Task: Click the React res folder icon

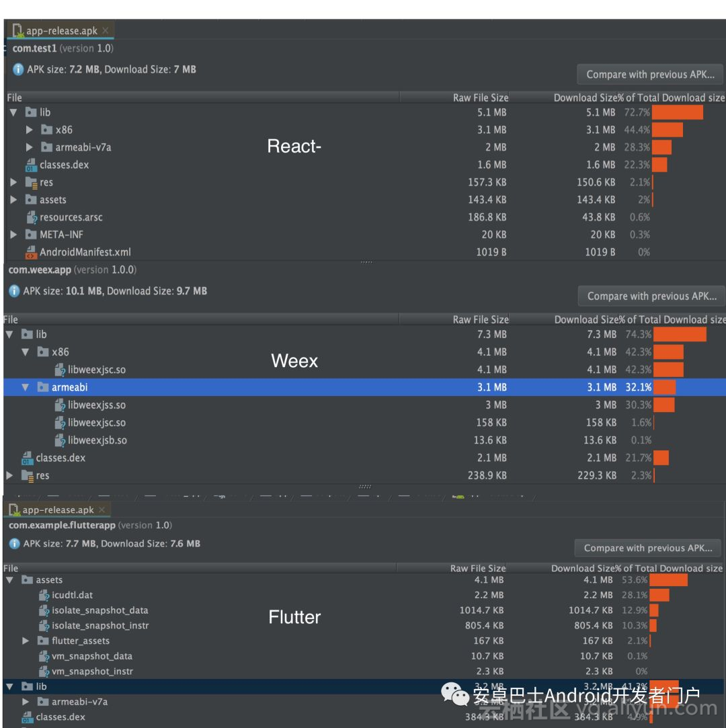Action: point(31,182)
